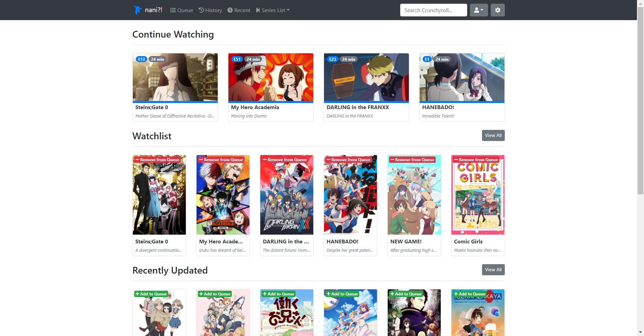Click the NEW GAME! title text
The width and height of the screenshot is (644, 336).
coord(406,242)
